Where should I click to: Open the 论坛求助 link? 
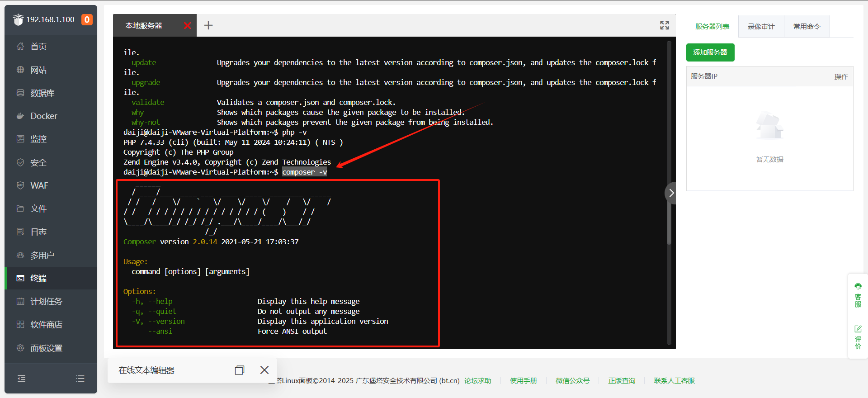[477, 380]
